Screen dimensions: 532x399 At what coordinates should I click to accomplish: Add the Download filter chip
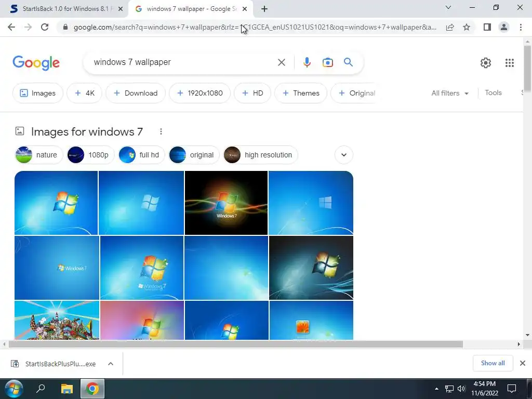click(x=136, y=93)
